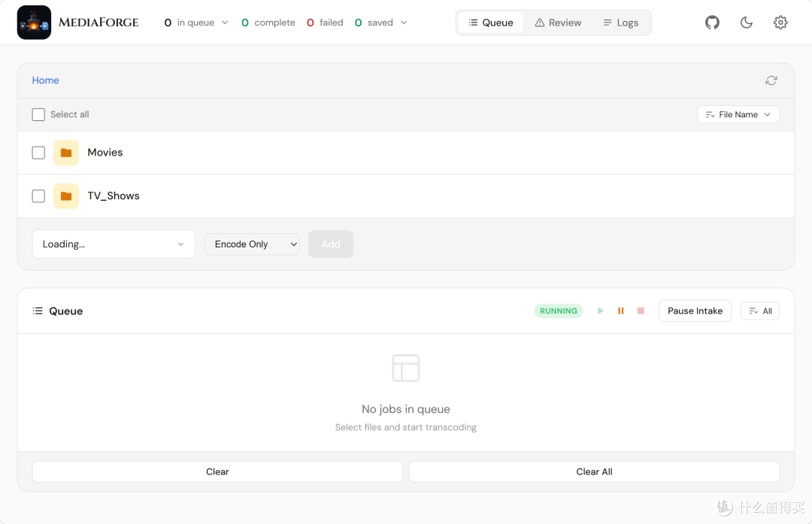Image resolution: width=812 pixels, height=524 pixels.
Task: Open the All queue filter dropdown
Action: tap(759, 310)
